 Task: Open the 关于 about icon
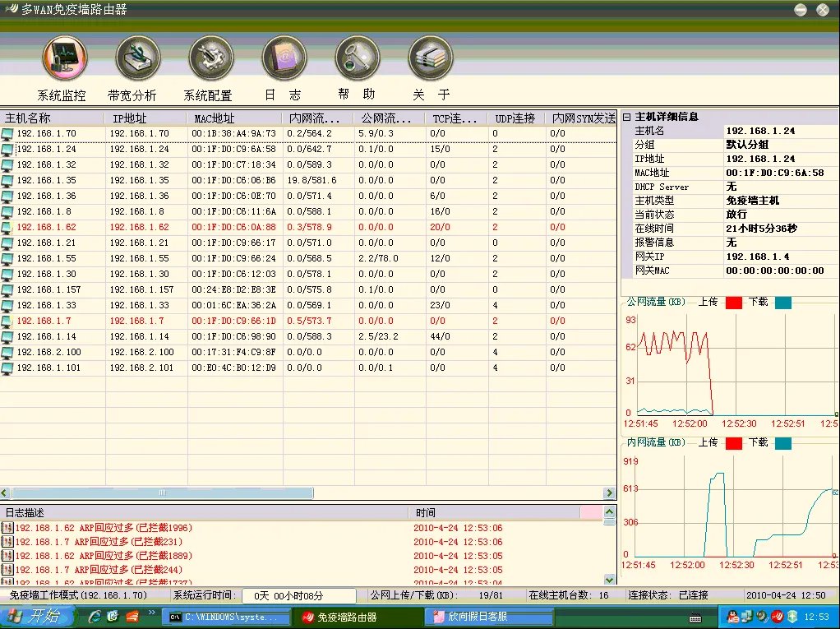point(431,58)
